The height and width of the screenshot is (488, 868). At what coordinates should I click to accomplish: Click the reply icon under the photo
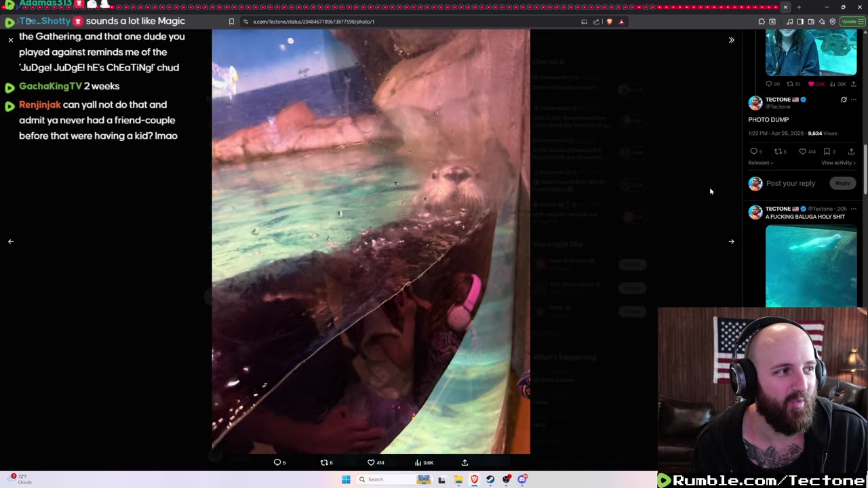click(277, 462)
